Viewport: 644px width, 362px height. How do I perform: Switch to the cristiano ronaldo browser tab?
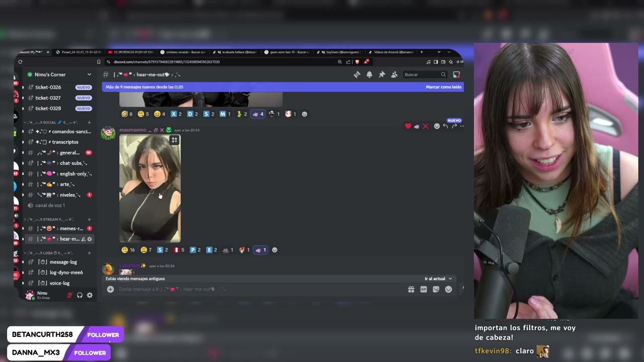tap(184, 52)
